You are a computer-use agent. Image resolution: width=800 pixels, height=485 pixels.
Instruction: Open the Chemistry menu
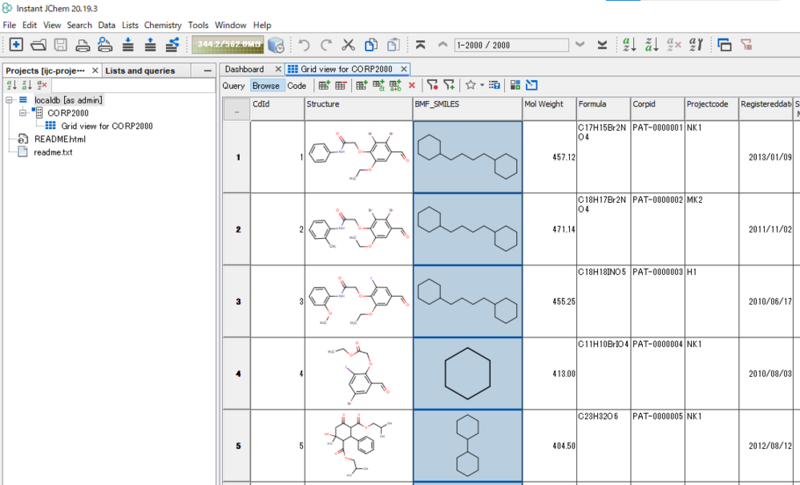pyautogui.click(x=163, y=25)
